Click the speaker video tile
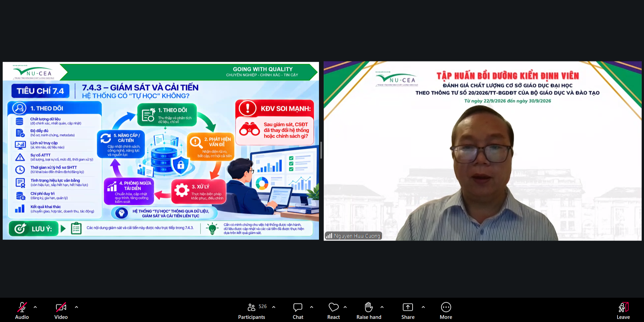This screenshot has width=644, height=322. click(482, 151)
